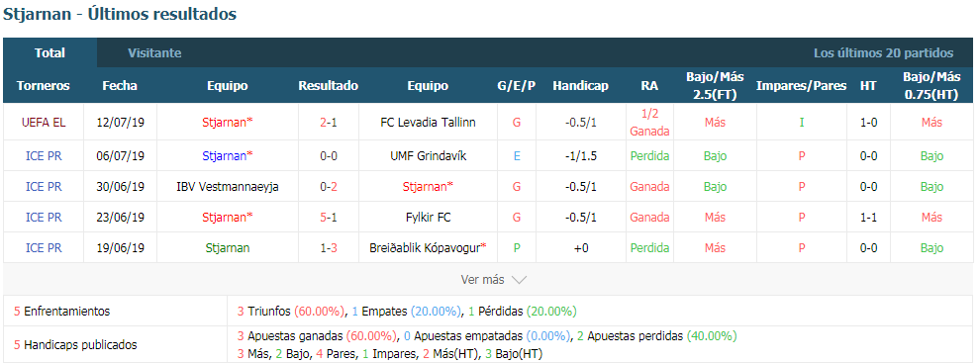The width and height of the screenshot is (980, 363).
Task: Click the 1/2 Ganada RA cell
Action: click(649, 123)
